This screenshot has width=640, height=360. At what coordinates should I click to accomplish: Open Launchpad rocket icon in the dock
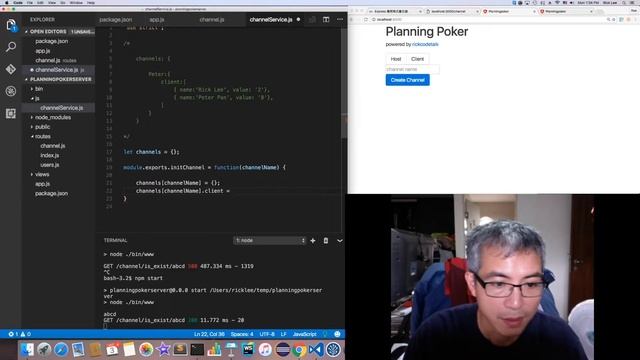point(44,349)
